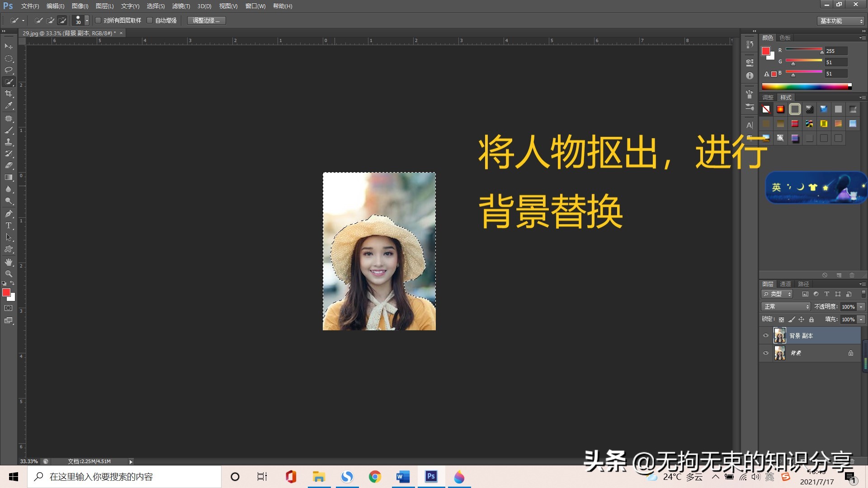The image size is (868, 488).
Task: Select the Quick Selection tool
Action: tap(9, 82)
